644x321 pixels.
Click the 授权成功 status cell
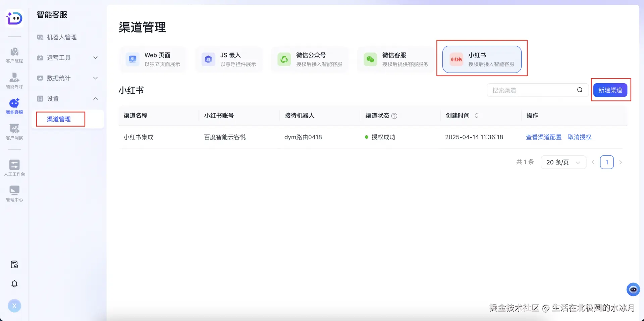pyautogui.click(x=380, y=137)
